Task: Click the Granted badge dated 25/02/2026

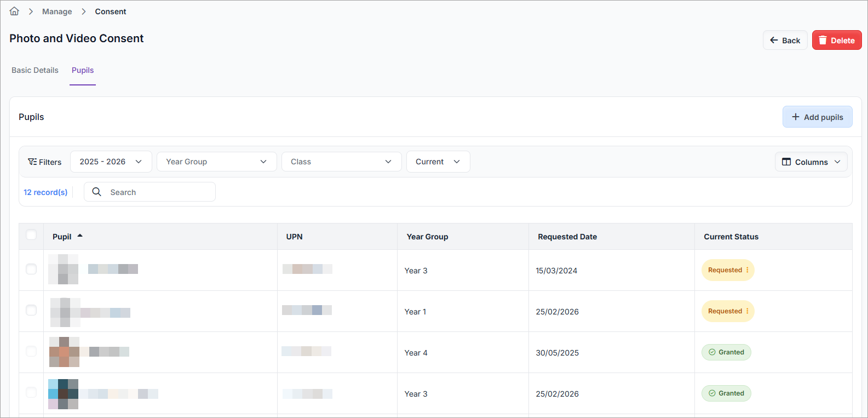Action: point(726,393)
